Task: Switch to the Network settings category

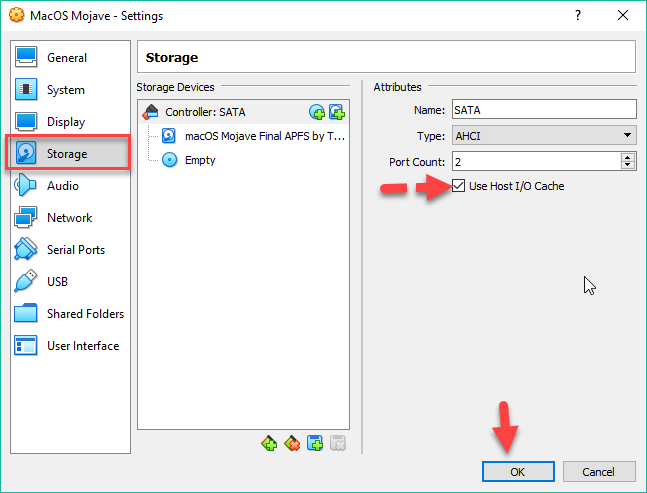Action: click(x=69, y=218)
